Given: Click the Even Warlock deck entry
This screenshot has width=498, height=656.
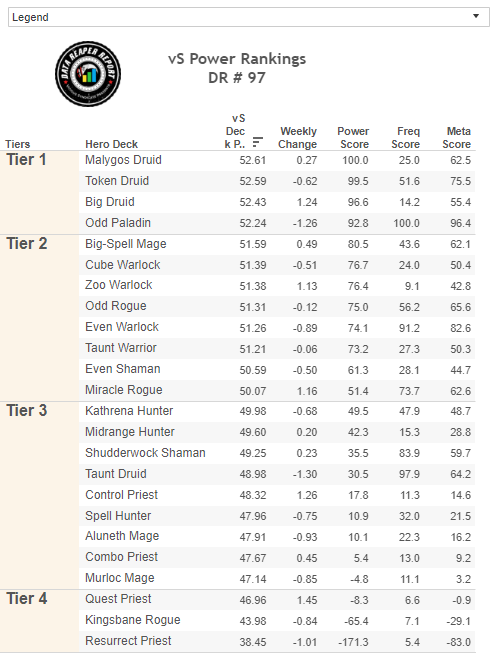Looking at the screenshot, I should [x=122, y=327].
